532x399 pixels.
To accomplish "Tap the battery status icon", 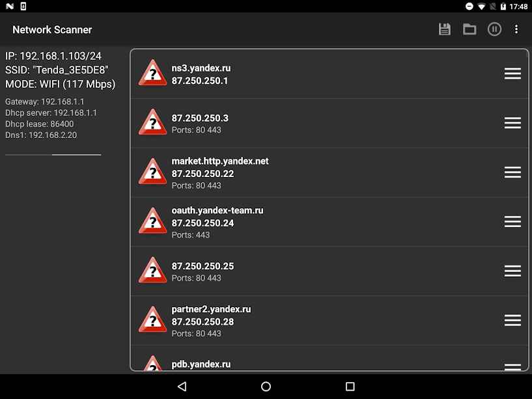I will coord(503,7).
